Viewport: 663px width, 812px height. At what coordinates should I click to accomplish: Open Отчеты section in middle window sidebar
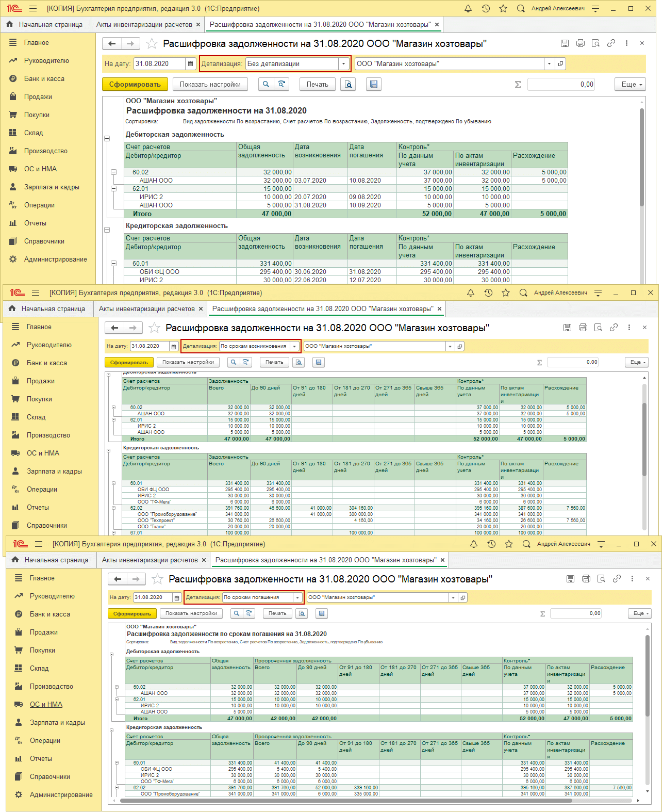pos(38,508)
